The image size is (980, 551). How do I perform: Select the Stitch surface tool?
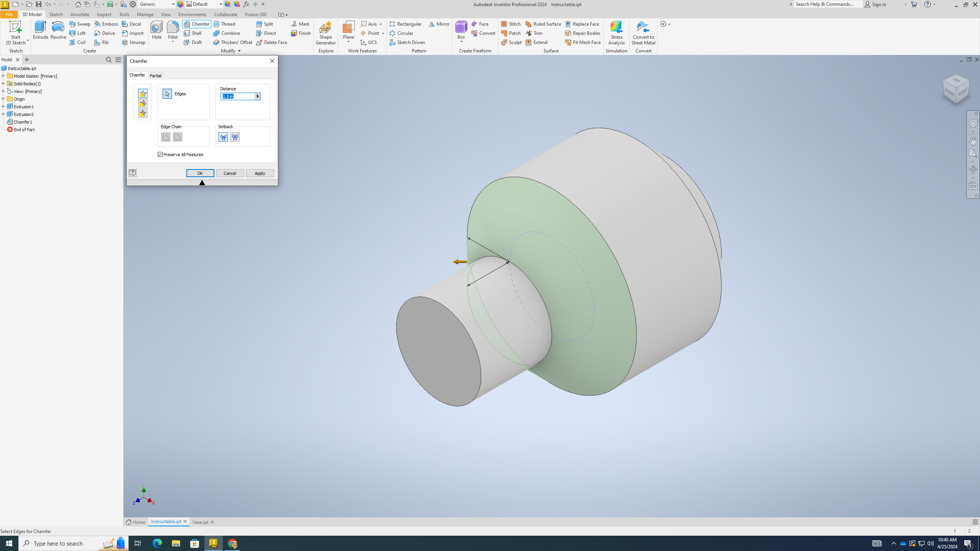click(x=511, y=24)
